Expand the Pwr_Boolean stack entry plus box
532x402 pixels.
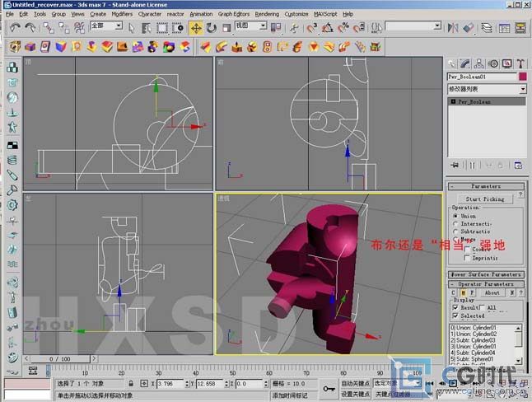[x=453, y=101]
